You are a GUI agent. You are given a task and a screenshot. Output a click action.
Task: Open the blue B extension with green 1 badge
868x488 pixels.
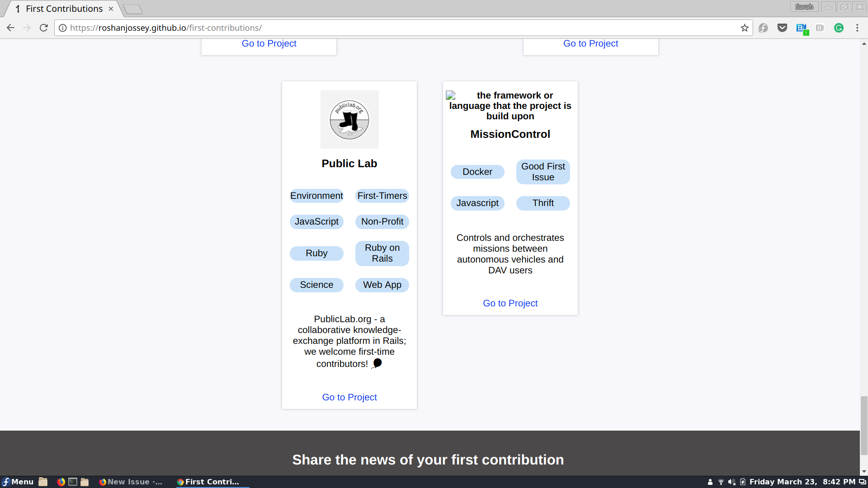[802, 29]
